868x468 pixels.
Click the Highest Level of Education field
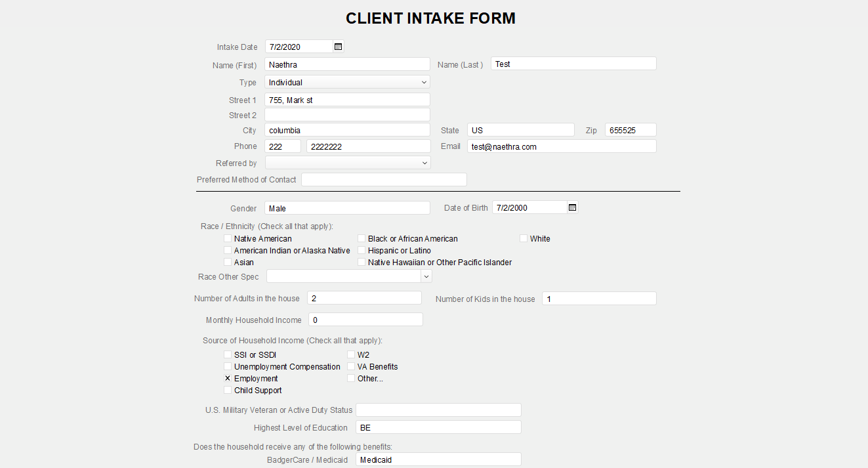(438, 427)
